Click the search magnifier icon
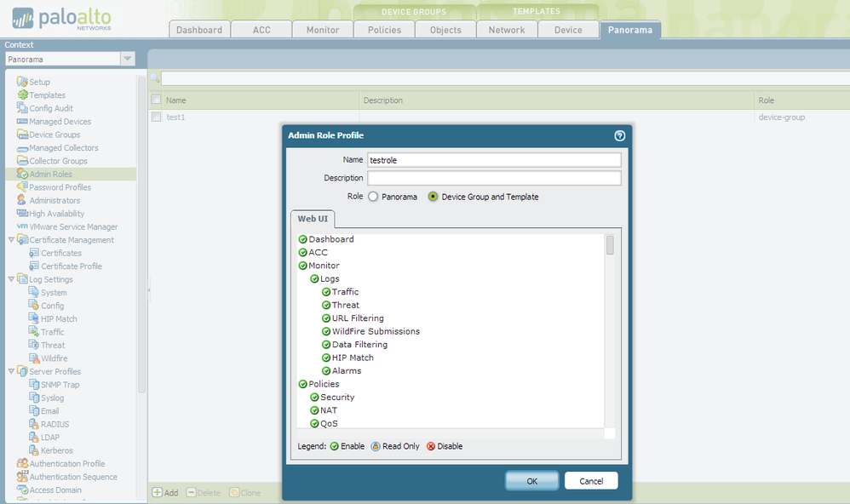Viewport: 850px width, 504px height. [155, 78]
